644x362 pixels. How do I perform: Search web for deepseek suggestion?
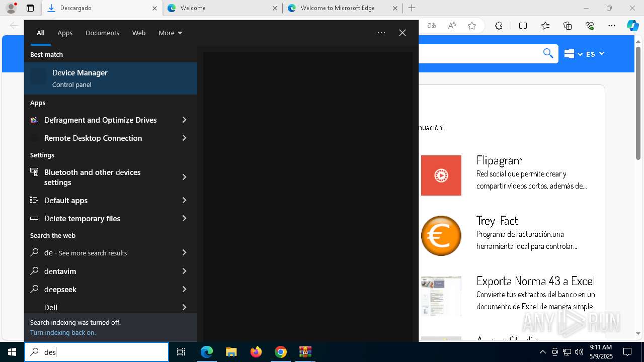[x=60, y=290]
